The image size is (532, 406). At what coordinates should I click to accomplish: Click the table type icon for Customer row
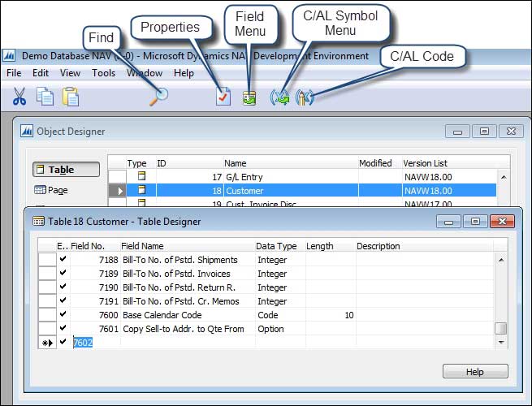[141, 190]
